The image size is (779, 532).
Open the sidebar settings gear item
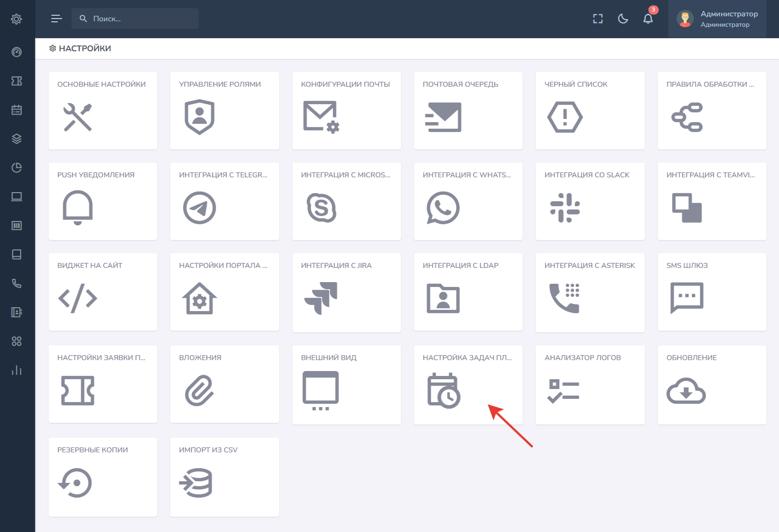point(17,19)
